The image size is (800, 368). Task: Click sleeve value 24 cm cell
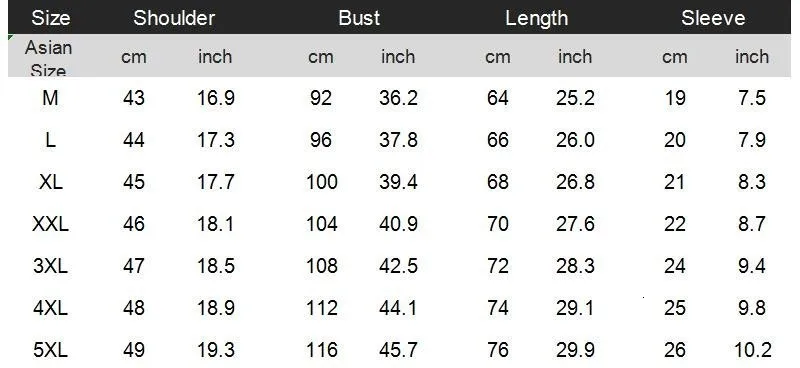click(x=674, y=266)
